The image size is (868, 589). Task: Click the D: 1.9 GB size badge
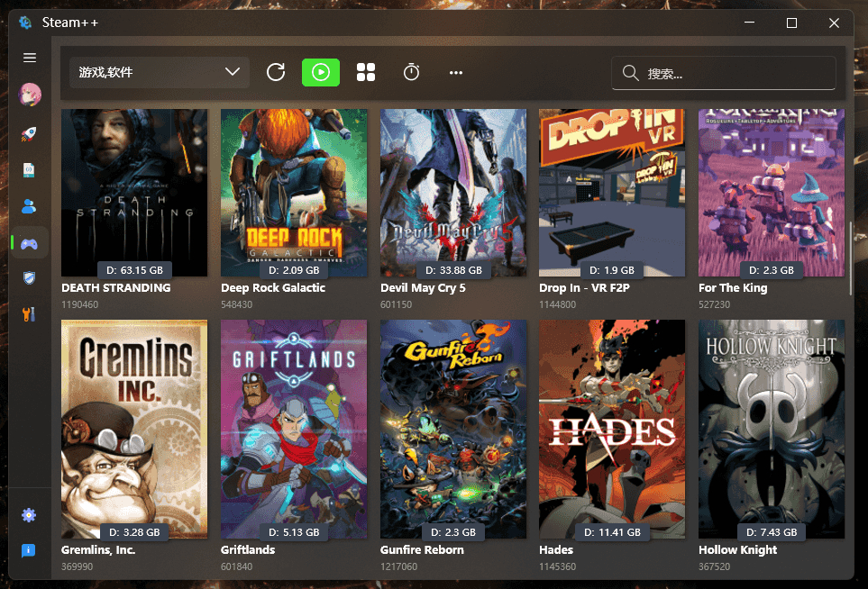[x=612, y=270]
